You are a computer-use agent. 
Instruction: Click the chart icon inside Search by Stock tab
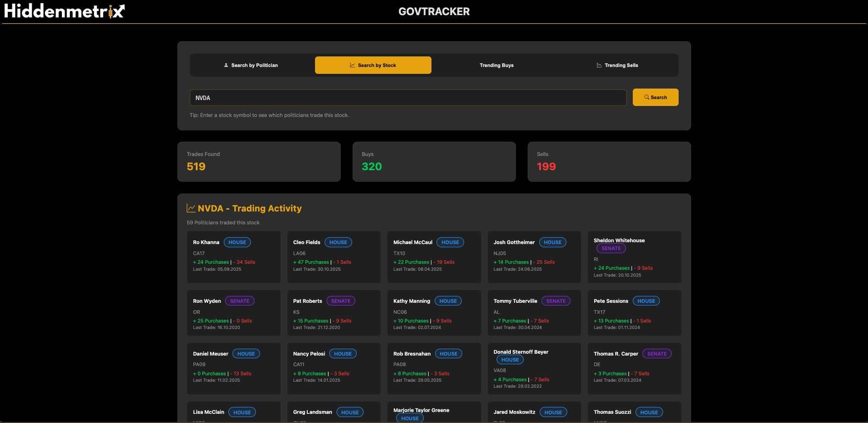pyautogui.click(x=352, y=65)
